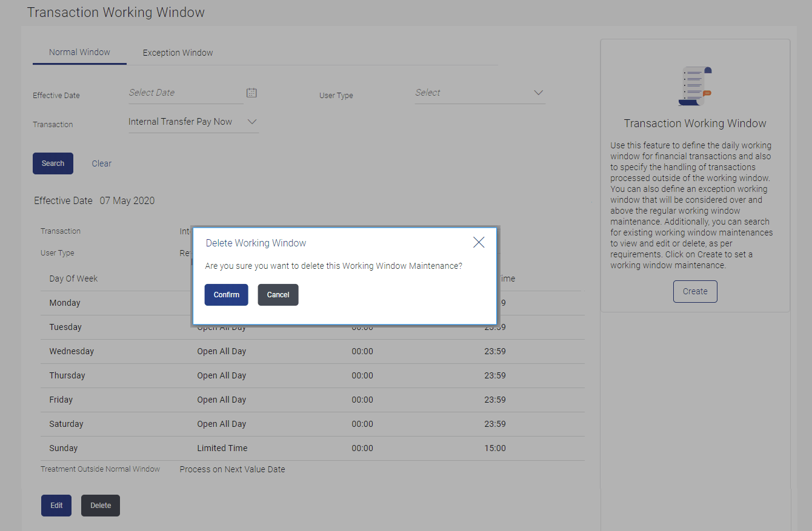Click the Transaction Working Window page heading

(116, 12)
